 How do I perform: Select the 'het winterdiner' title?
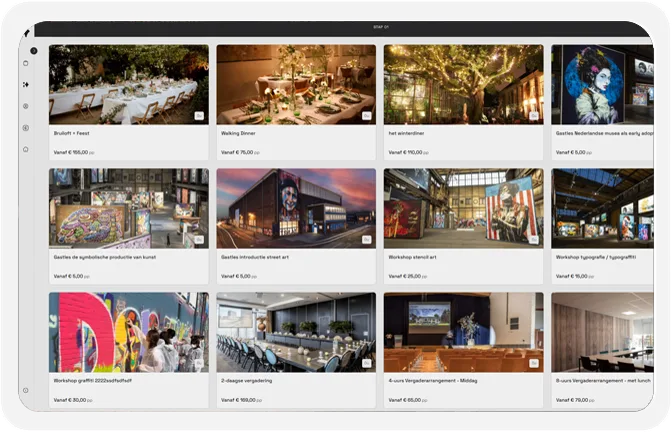click(406, 133)
